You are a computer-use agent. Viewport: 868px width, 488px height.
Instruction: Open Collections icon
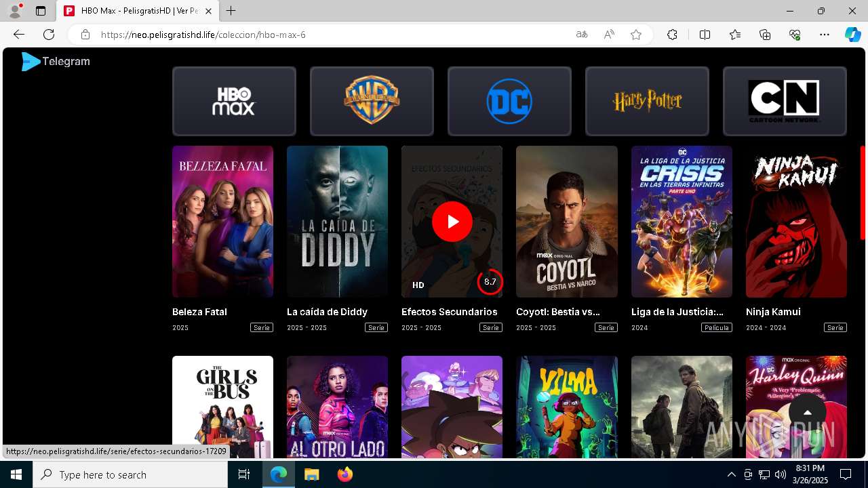[765, 35]
